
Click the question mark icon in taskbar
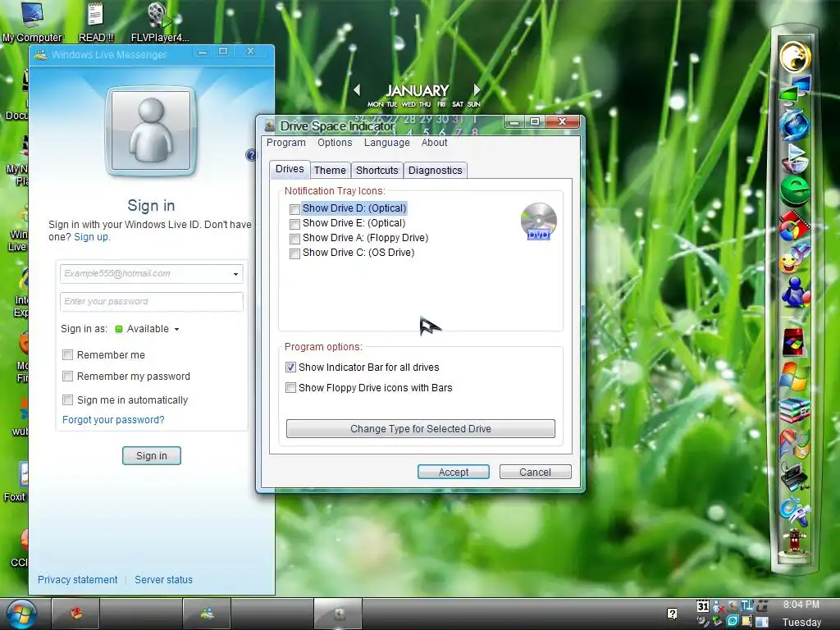(672, 614)
